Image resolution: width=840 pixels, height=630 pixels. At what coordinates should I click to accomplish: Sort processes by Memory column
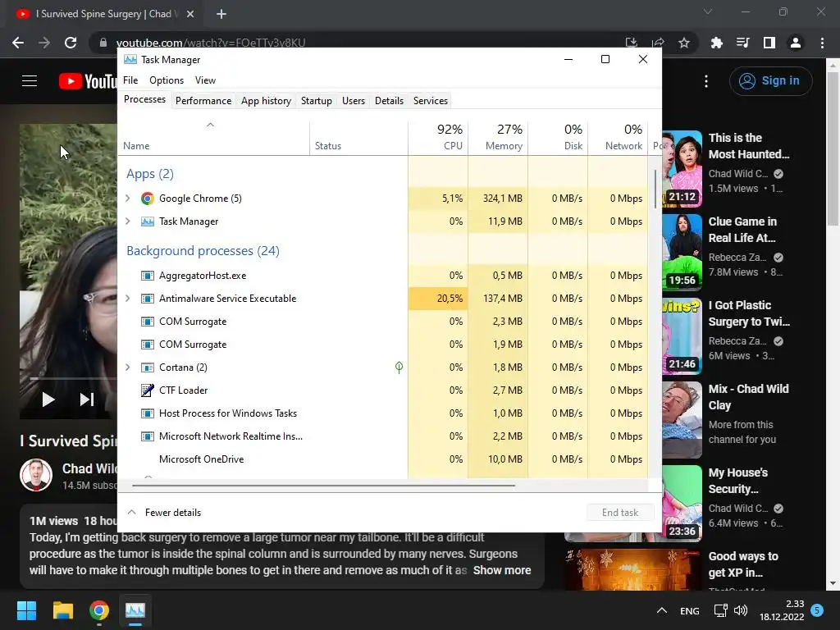498,138
